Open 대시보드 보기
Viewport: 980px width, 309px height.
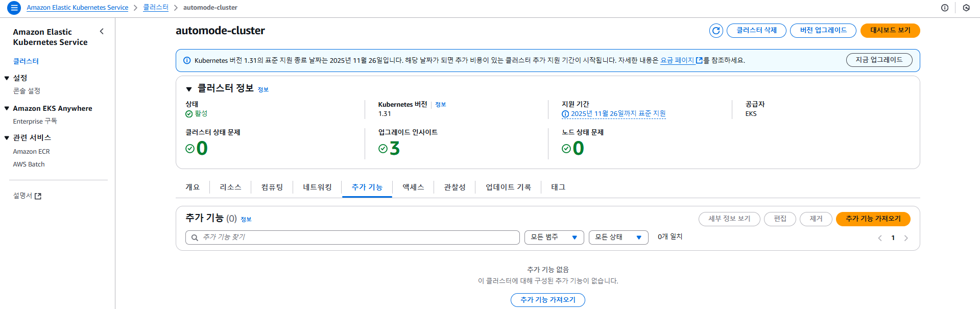(890, 31)
